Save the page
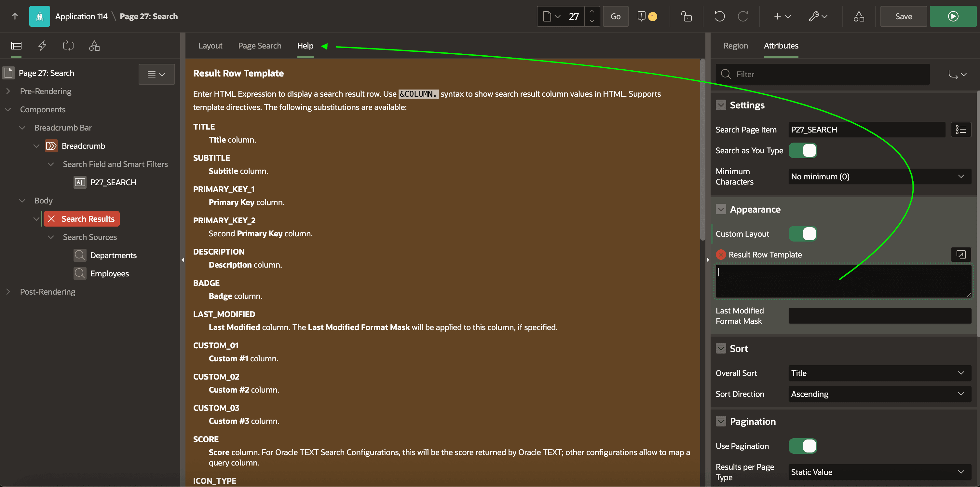This screenshot has width=980, height=487. pos(903,16)
